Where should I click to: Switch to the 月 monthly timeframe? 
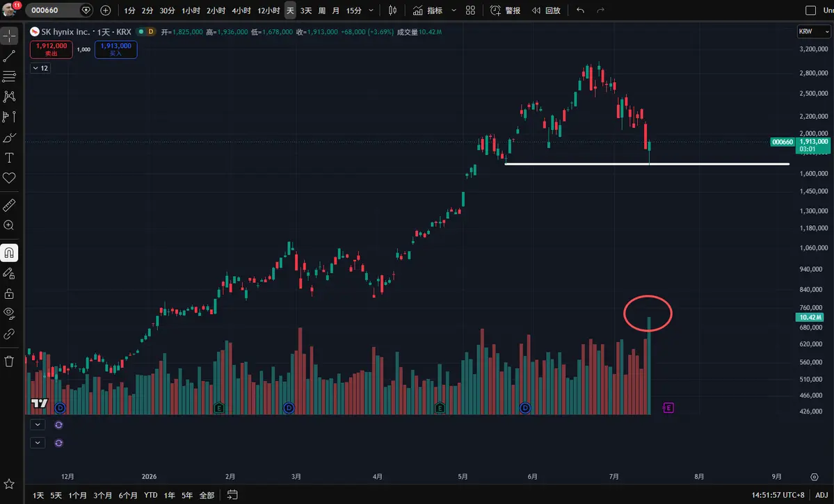point(336,10)
